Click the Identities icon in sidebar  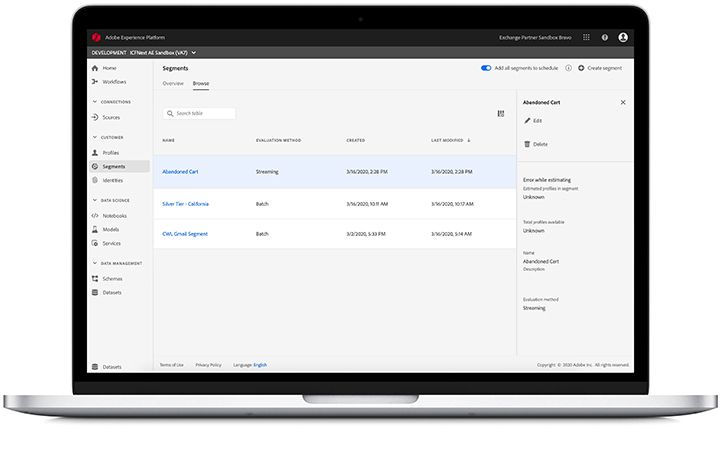[95, 180]
